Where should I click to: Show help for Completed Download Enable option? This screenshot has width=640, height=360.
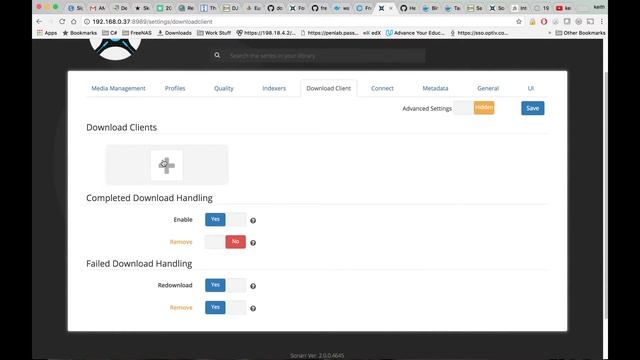click(x=253, y=220)
